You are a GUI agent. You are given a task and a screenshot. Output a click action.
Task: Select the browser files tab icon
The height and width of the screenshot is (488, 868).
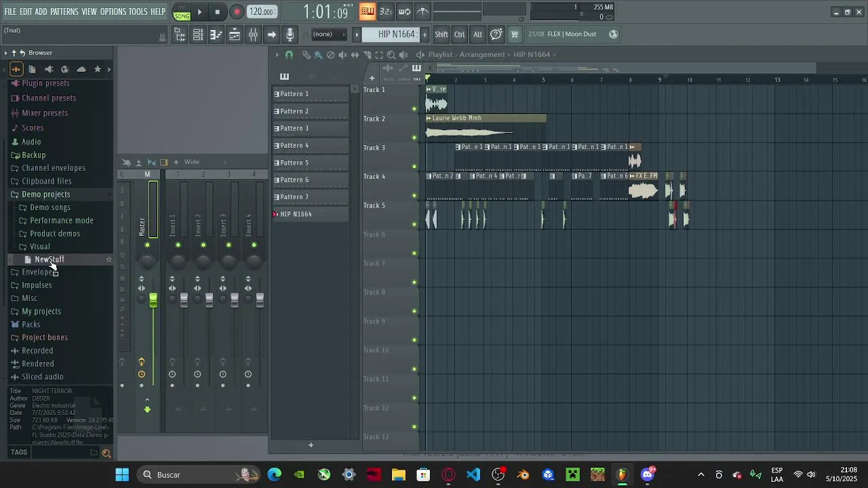point(32,69)
